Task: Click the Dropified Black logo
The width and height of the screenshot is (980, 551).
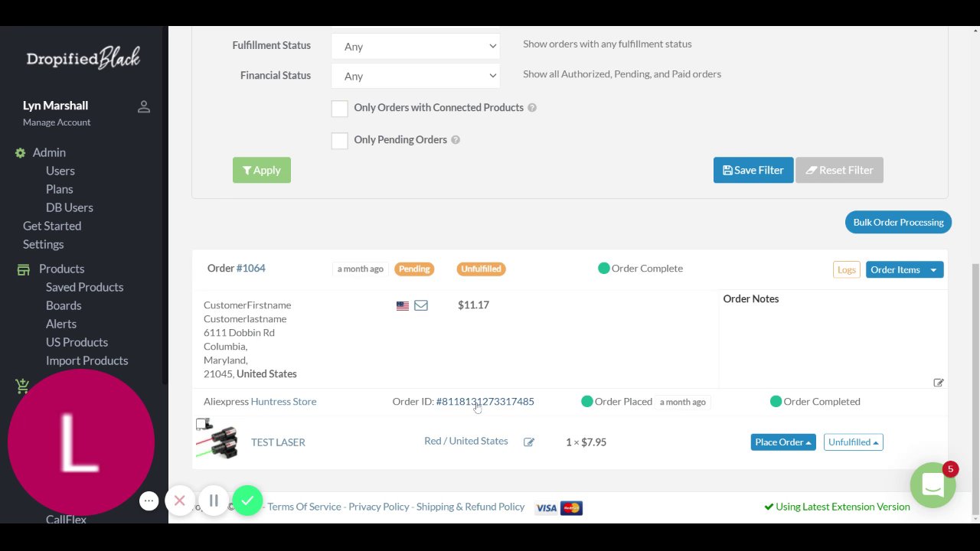Action: pos(83,59)
